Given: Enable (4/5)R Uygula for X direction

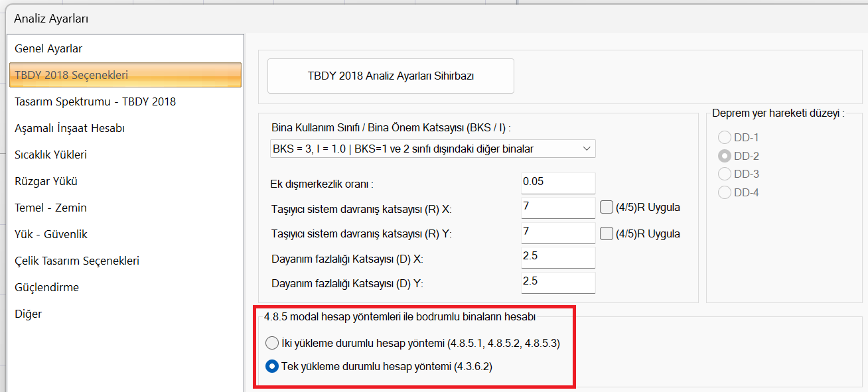Looking at the screenshot, I should [x=606, y=207].
